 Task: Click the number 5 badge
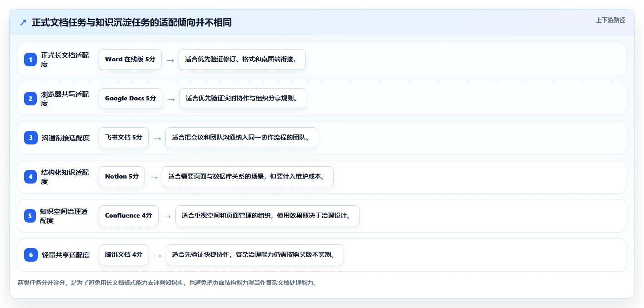pyautogui.click(x=30, y=216)
